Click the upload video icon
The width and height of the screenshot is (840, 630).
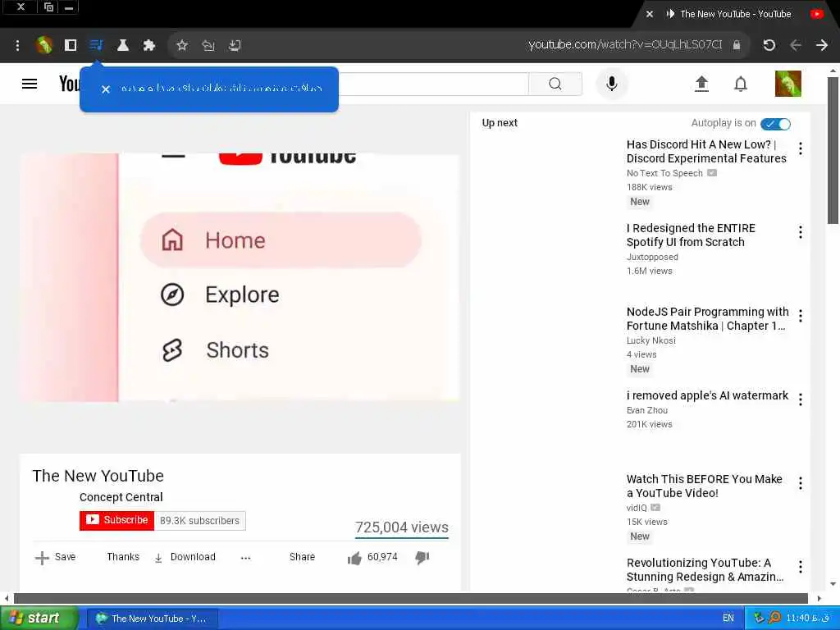(701, 84)
